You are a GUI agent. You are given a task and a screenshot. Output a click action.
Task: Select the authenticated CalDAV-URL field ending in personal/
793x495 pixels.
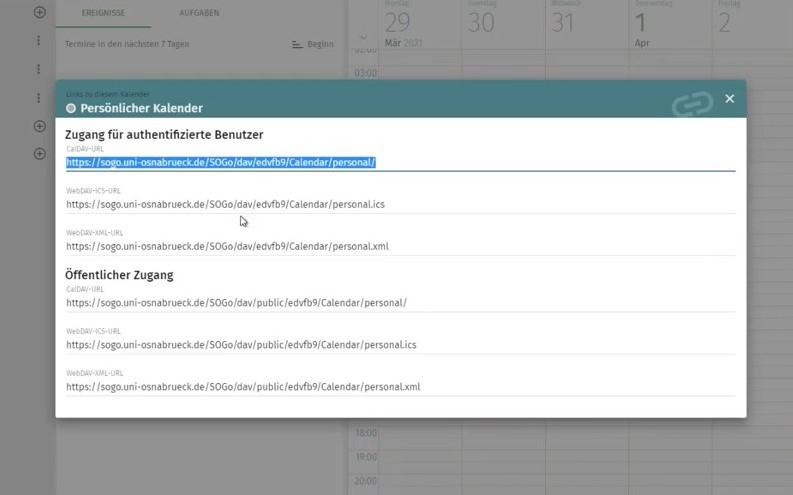point(401,162)
